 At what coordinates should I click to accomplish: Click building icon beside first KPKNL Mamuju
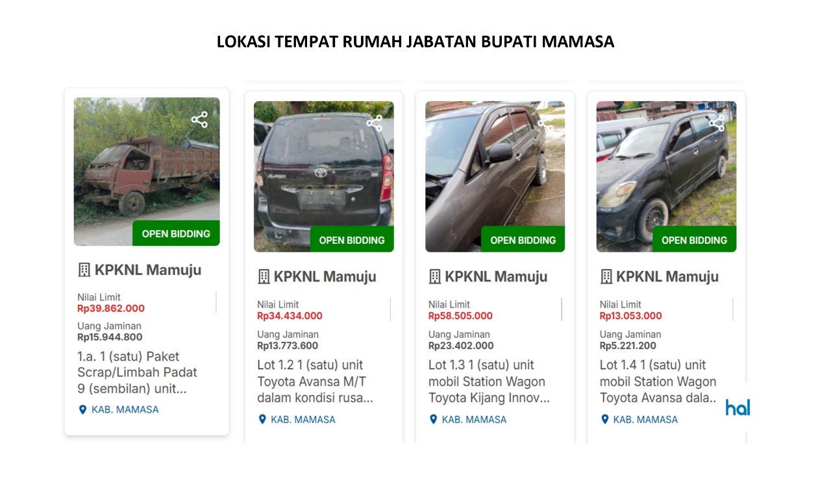84,270
